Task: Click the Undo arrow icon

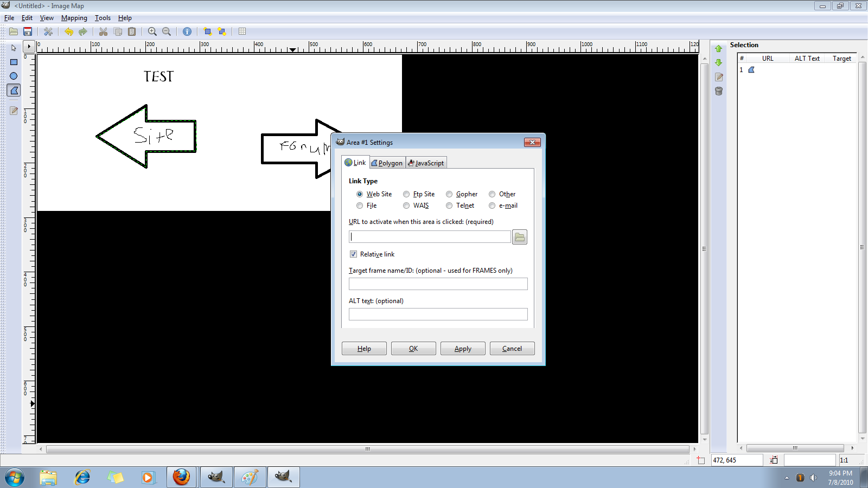Action: point(69,31)
